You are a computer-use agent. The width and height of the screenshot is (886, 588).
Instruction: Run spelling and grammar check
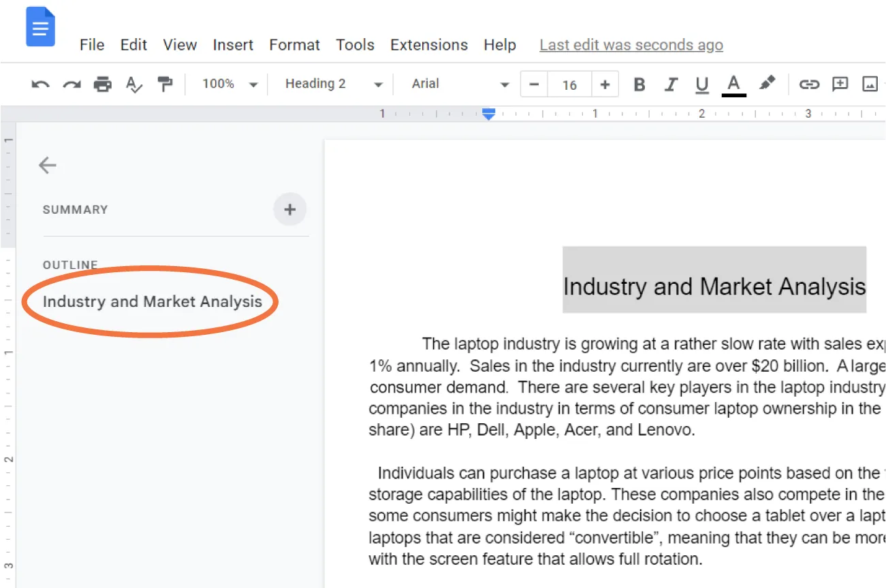(x=133, y=84)
